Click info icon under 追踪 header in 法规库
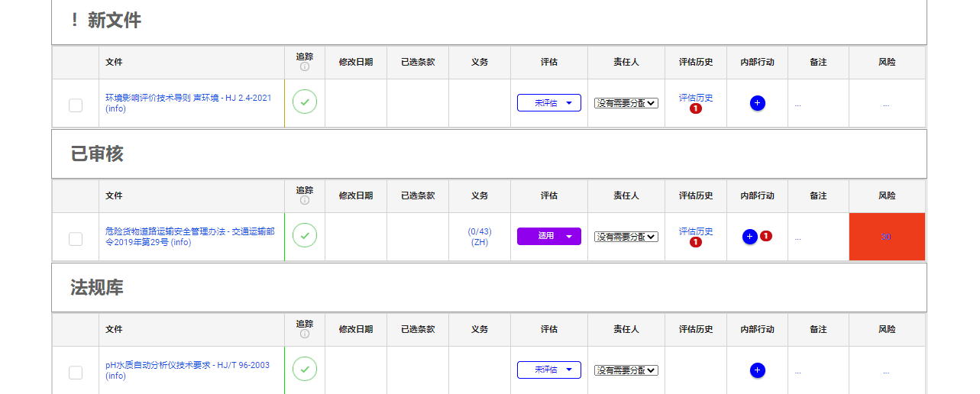The width and height of the screenshot is (980, 394). 305,334
